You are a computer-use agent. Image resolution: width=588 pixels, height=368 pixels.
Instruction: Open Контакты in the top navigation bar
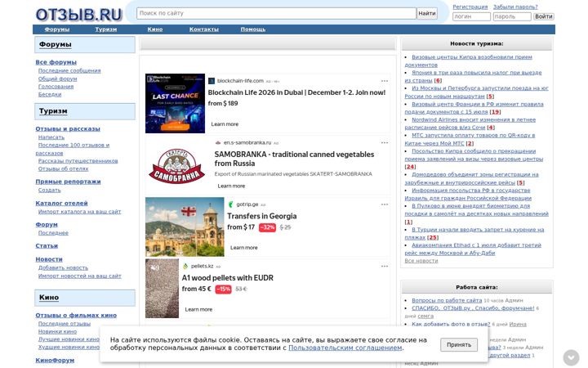coord(204,29)
